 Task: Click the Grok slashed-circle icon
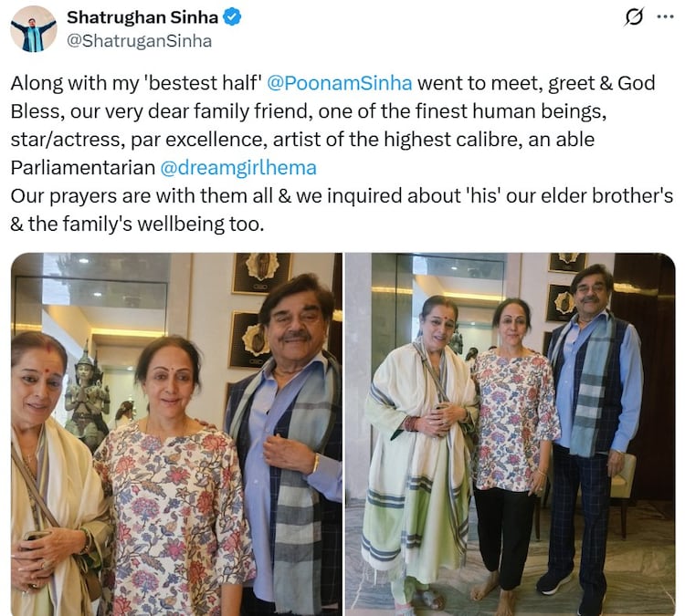[634, 17]
